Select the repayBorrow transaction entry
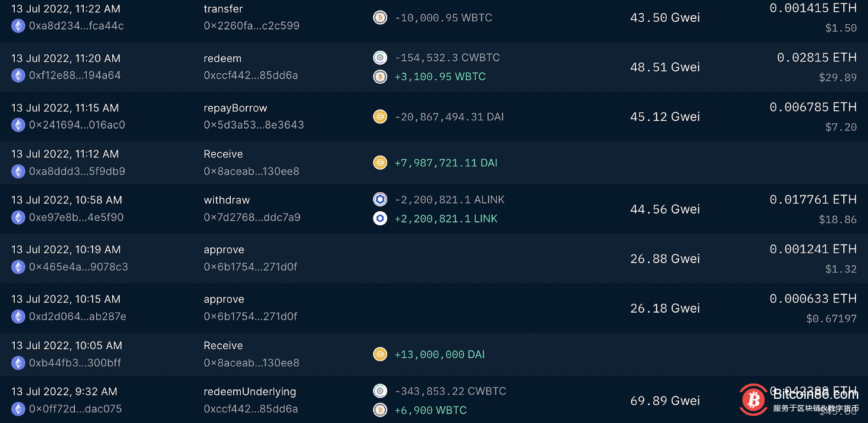The height and width of the screenshot is (423, 868). (x=235, y=107)
